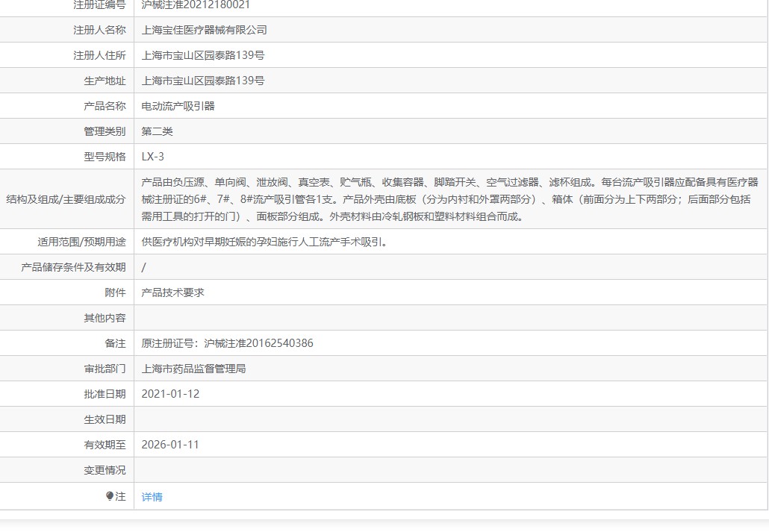Click the 管理类别 value 第二类
Image resolution: width=769 pixels, height=532 pixels.
tap(157, 131)
